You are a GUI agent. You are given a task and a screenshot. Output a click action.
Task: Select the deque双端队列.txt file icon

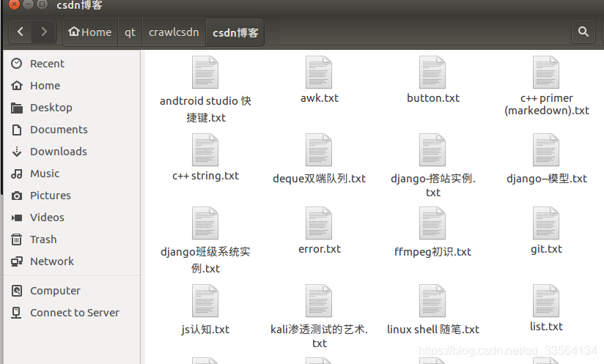point(319,150)
